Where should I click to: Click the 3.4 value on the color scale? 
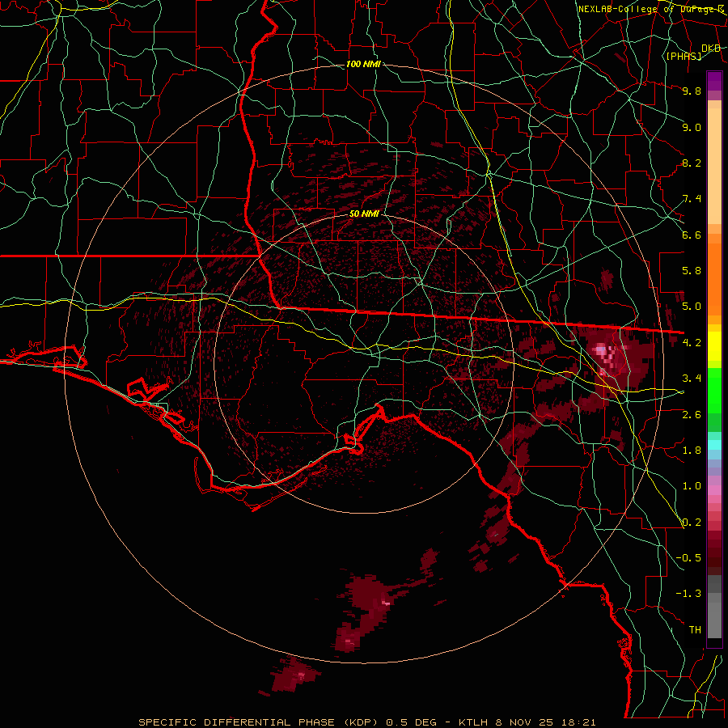pos(692,379)
